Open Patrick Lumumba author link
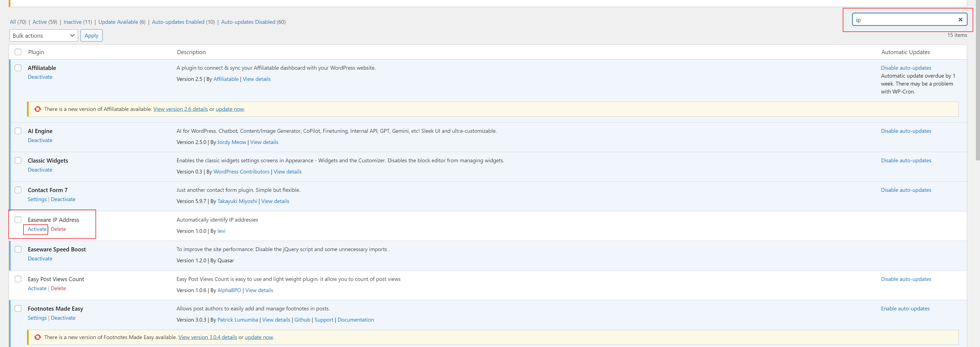This screenshot has height=347, width=980. [237, 320]
